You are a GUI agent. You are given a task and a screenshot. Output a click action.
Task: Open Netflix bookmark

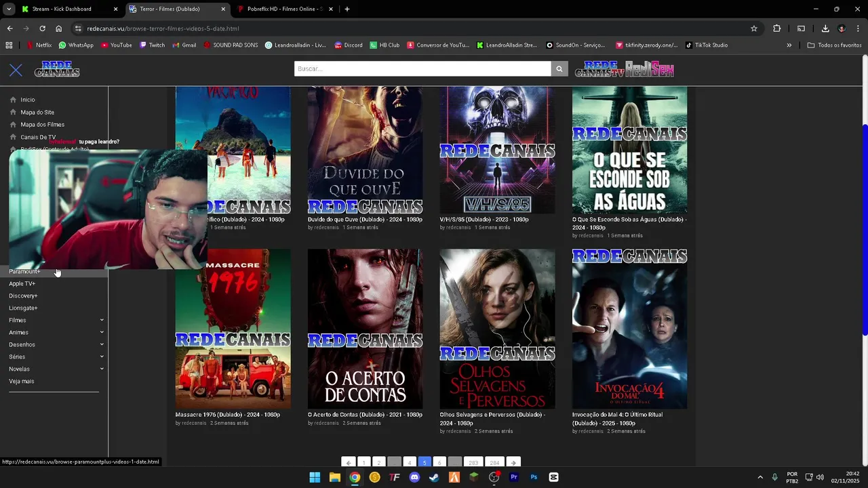point(39,45)
